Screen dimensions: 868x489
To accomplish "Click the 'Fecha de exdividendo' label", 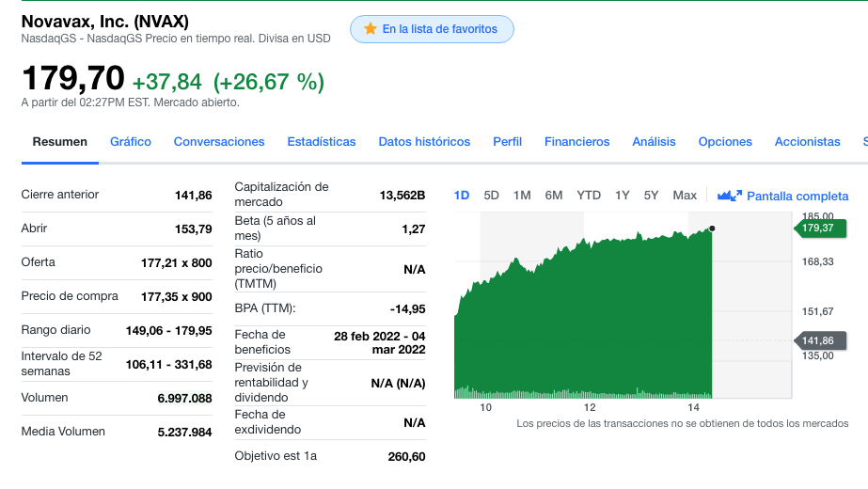I will (x=268, y=422).
